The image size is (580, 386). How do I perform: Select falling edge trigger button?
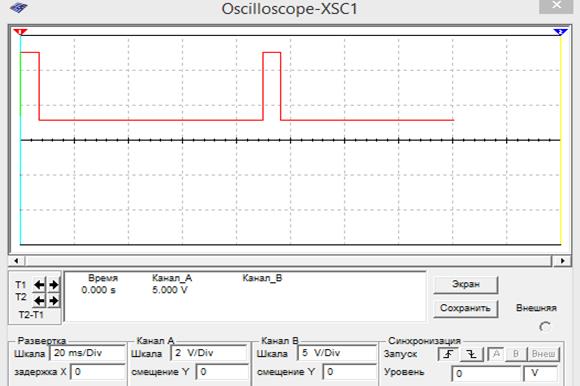point(472,355)
